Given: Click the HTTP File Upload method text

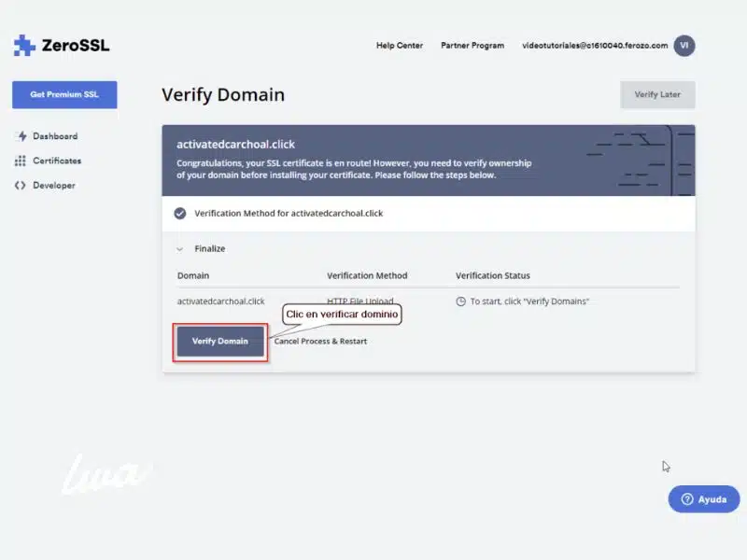Looking at the screenshot, I should (x=362, y=301).
